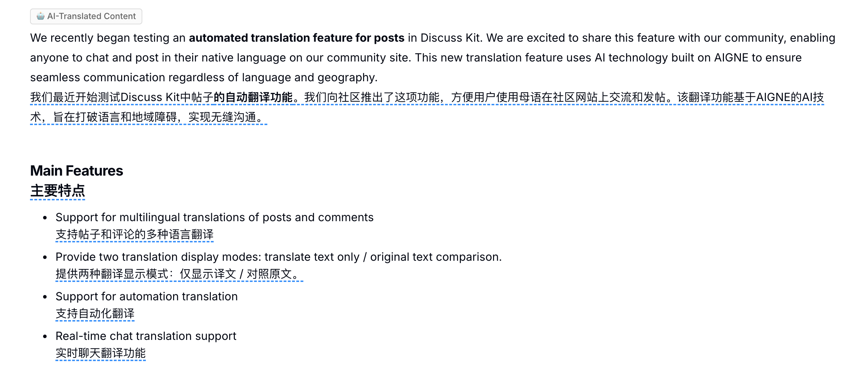
Task: Click the 'Main Features' heading
Action: [77, 171]
